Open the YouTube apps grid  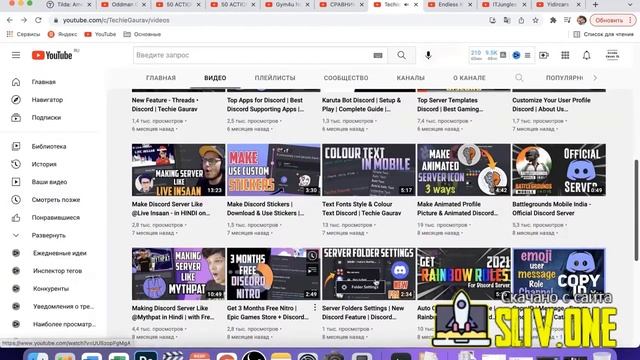click(565, 55)
